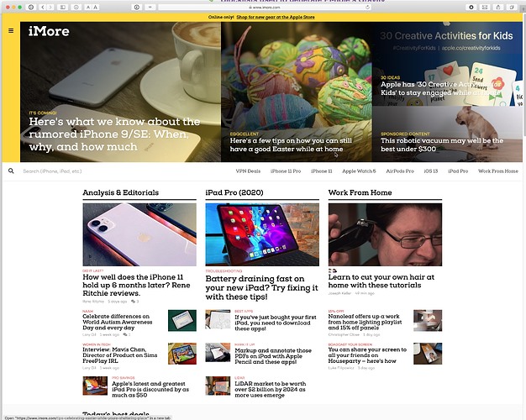Open the Work From Home nav item
The image size is (526, 420).
[498, 171]
